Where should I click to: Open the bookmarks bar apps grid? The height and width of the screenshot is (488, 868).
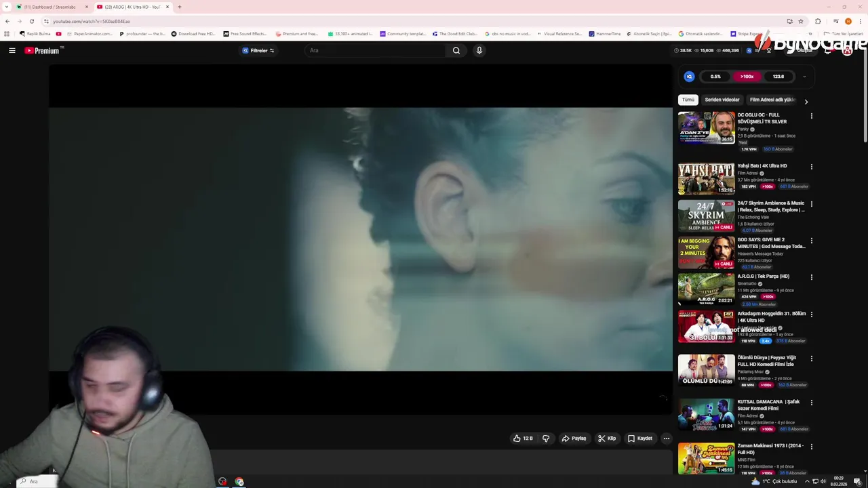pos(7,34)
